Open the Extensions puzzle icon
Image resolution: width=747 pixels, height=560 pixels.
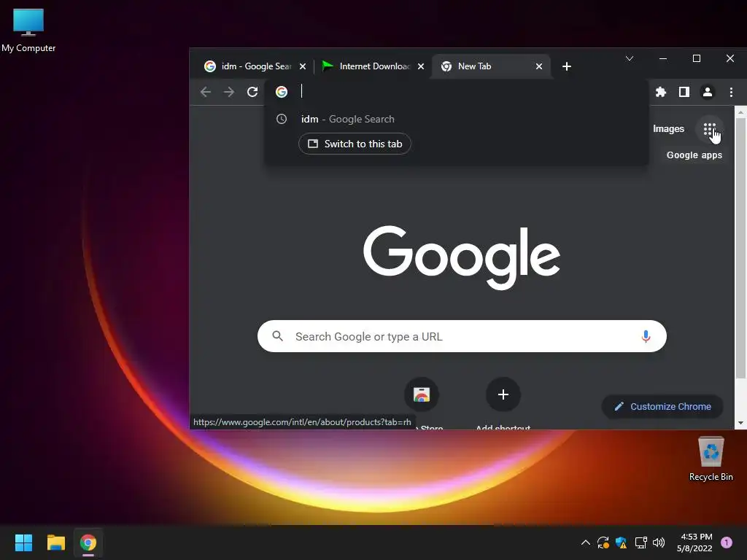pyautogui.click(x=661, y=92)
